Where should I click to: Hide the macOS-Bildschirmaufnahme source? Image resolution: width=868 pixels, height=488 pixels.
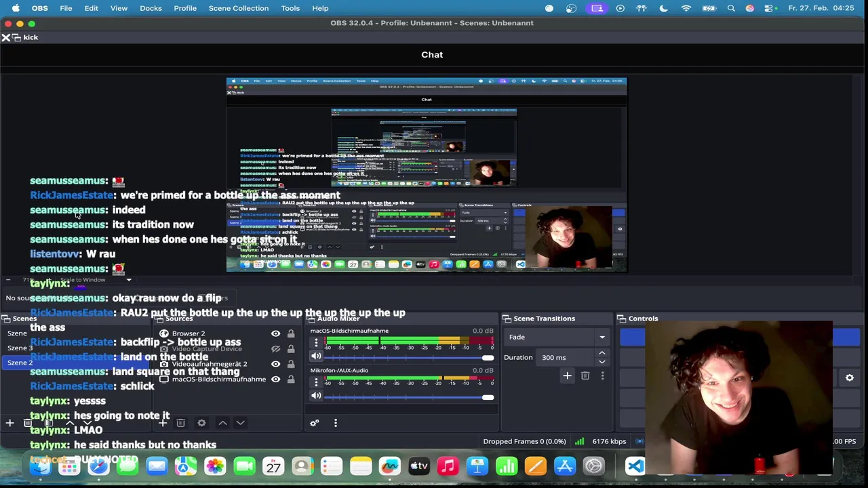tap(275, 379)
